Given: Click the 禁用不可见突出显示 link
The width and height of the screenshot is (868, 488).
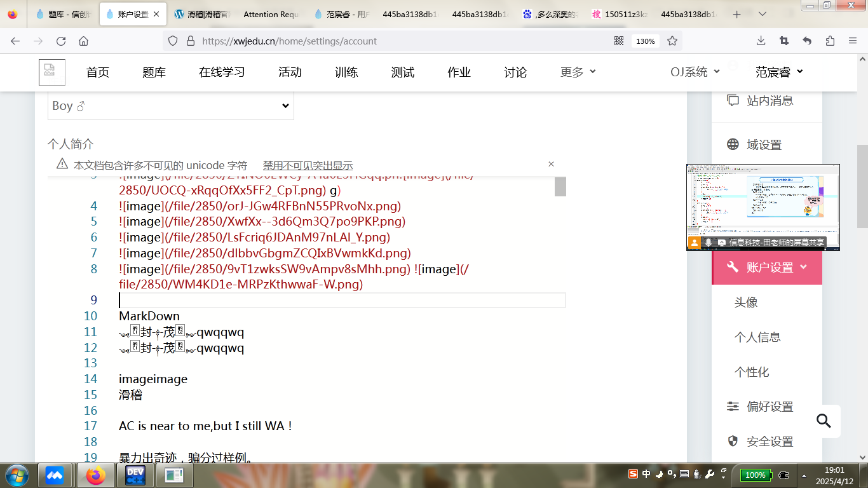Looking at the screenshot, I should tap(308, 165).
